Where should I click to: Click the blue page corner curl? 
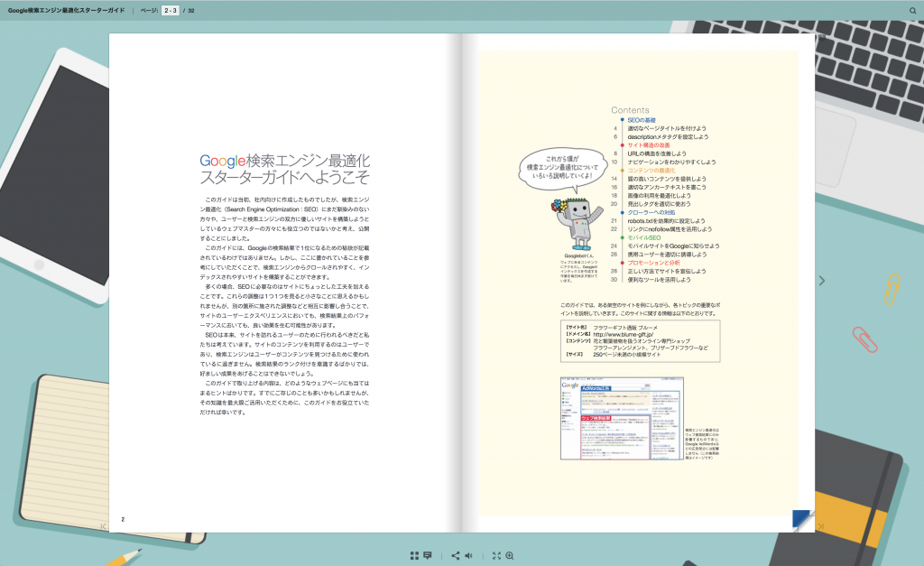(x=803, y=521)
